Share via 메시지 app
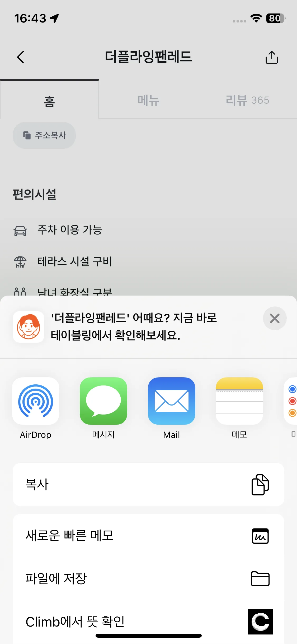 pos(103,408)
